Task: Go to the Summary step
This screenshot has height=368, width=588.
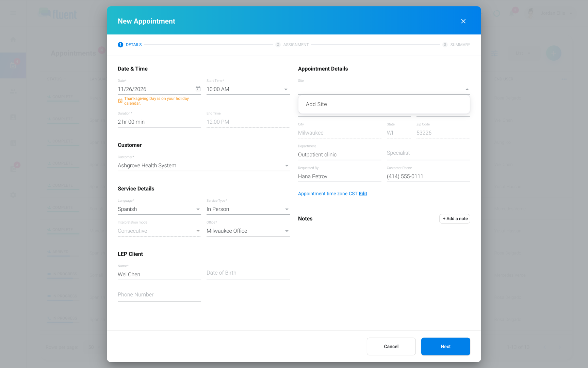Action: tap(456, 45)
